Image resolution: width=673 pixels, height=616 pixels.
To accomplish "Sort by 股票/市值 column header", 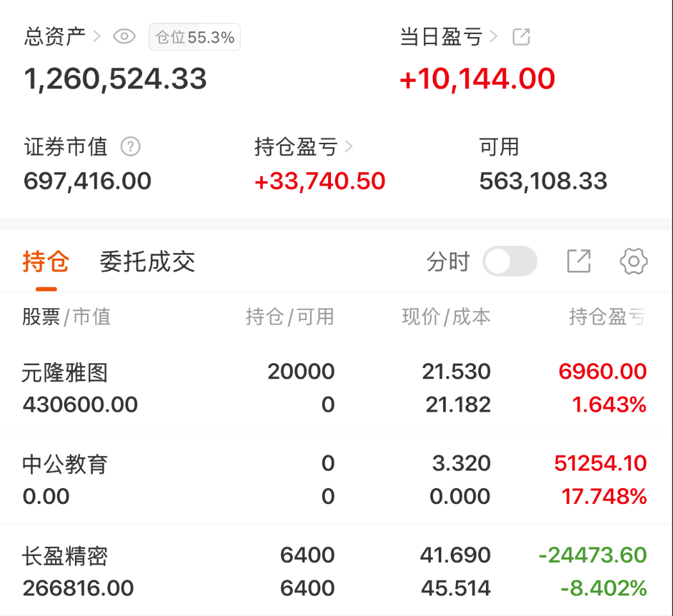I will (x=67, y=317).
